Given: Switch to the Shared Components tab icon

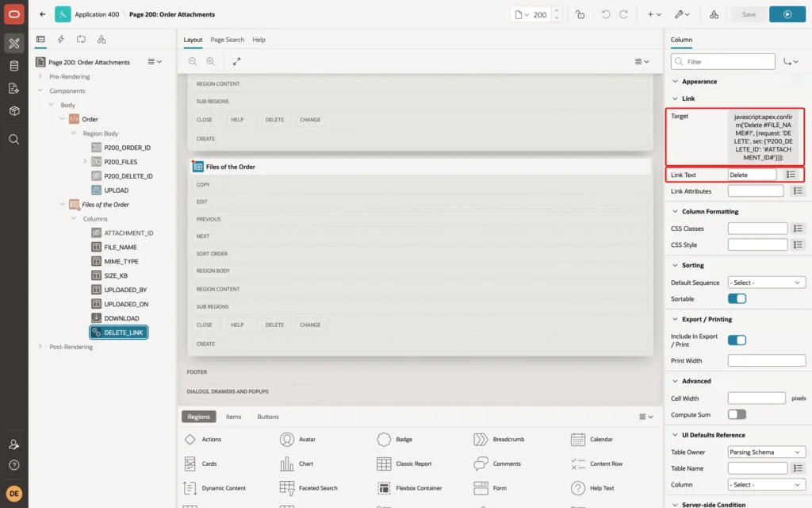Looking at the screenshot, I should tap(101, 40).
